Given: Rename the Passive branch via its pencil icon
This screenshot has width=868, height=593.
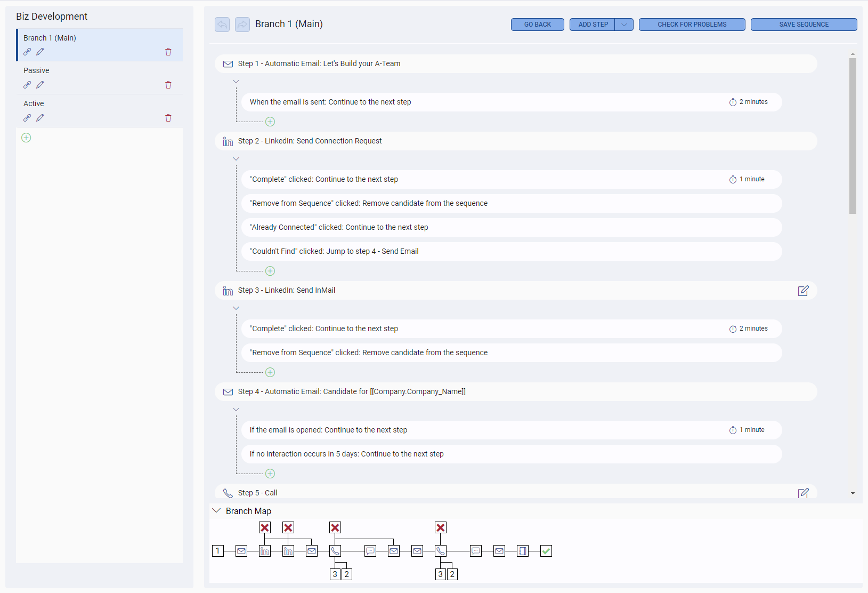Looking at the screenshot, I should pos(39,84).
